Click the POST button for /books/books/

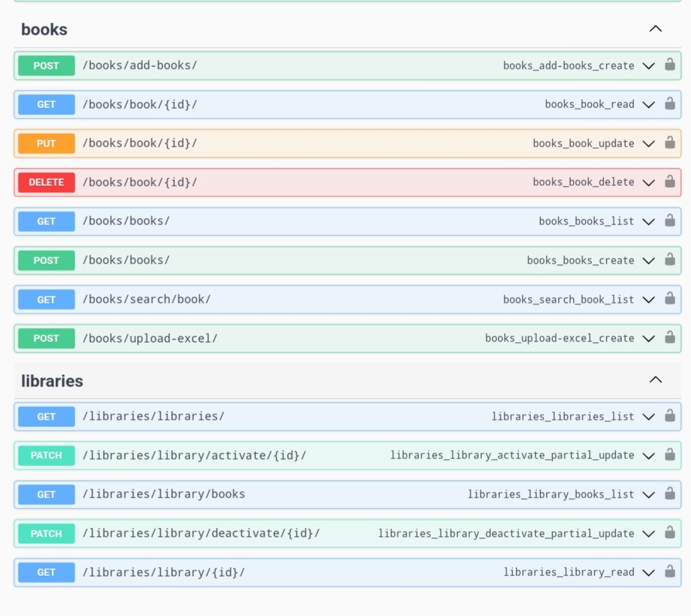click(46, 260)
